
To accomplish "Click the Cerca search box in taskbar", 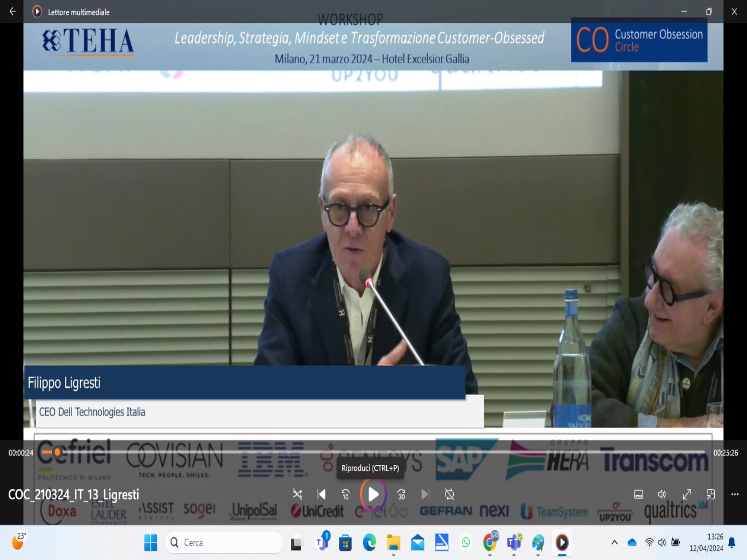I will [224, 542].
